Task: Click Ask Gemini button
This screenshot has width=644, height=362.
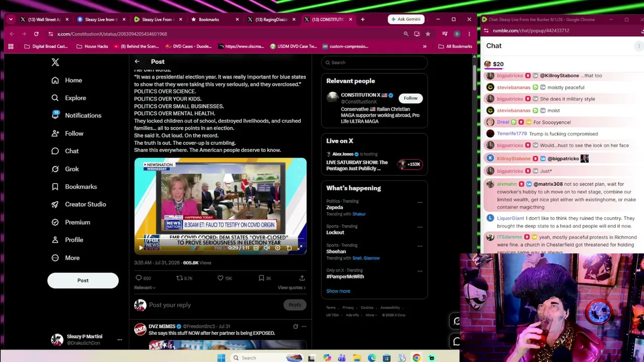Action: click(x=405, y=20)
